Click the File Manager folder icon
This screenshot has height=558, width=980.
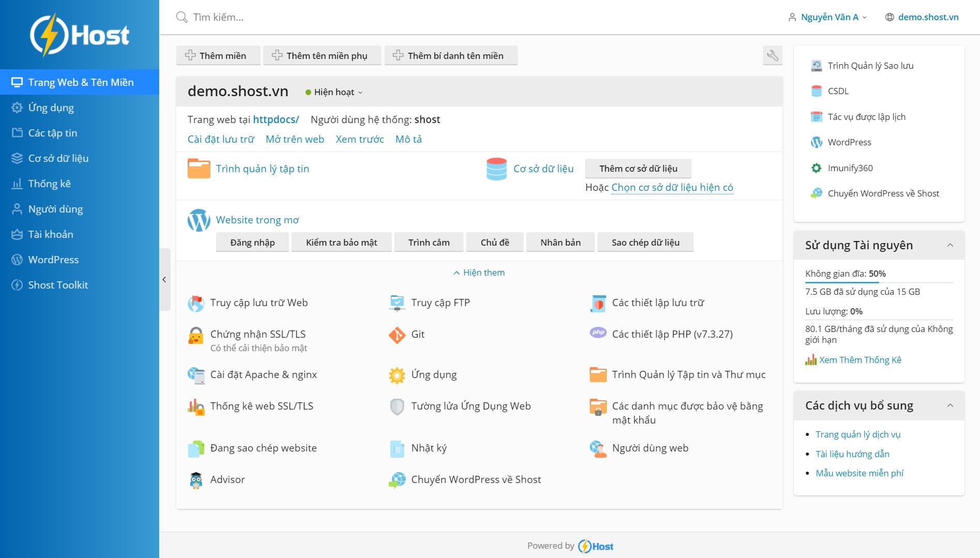[x=198, y=169]
